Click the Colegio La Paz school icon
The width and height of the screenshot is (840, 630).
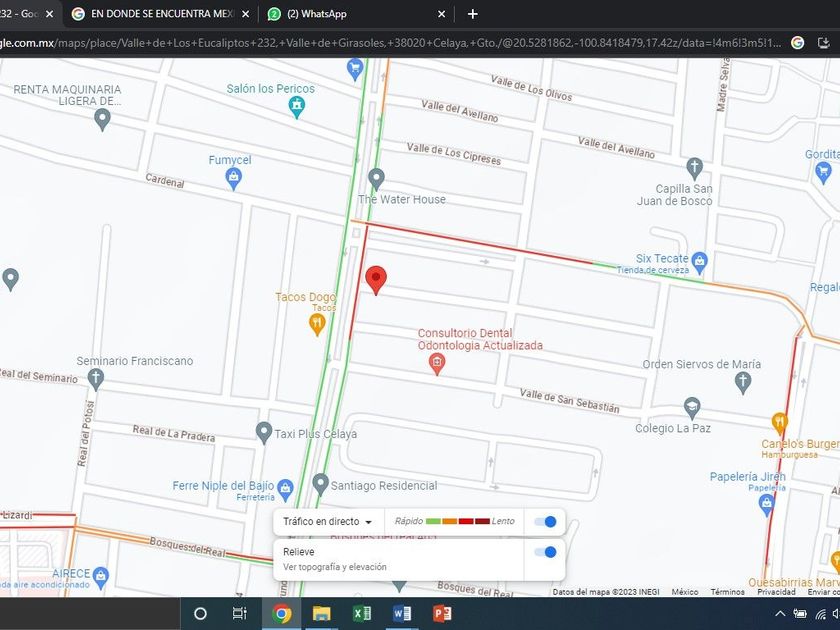click(692, 407)
